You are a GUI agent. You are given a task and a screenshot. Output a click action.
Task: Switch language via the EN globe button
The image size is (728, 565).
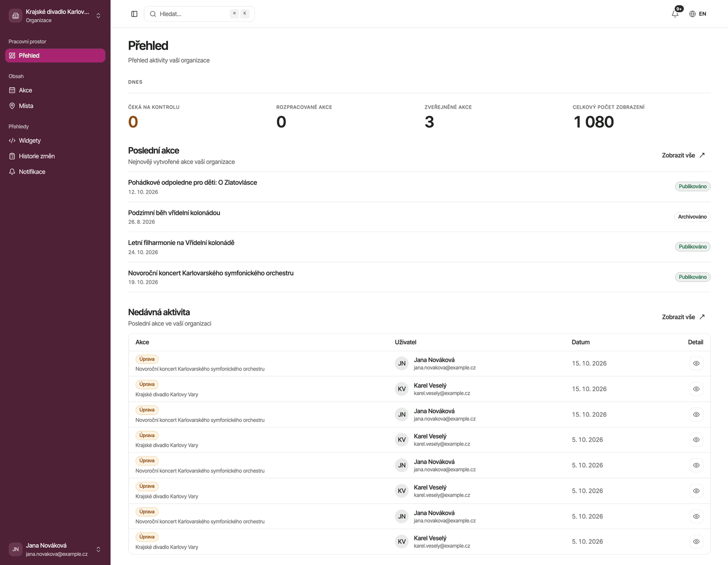click(x=698, y=14)
